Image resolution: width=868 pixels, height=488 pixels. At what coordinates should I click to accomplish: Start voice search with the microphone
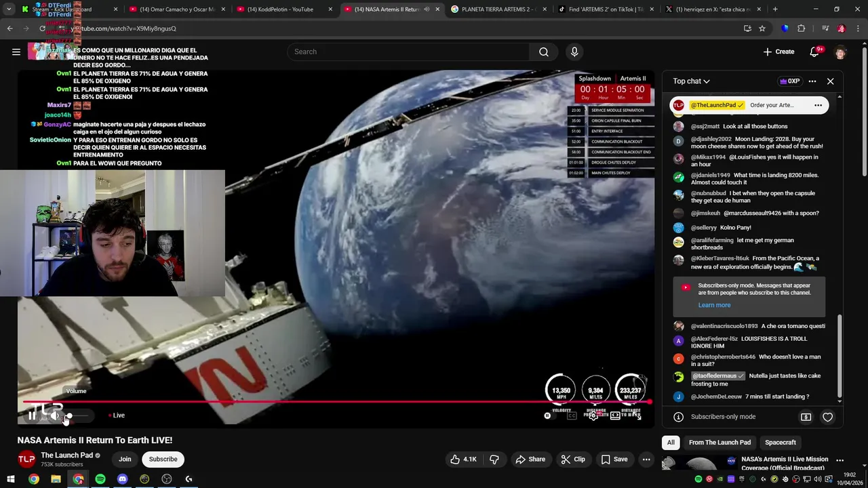point(574,52)
